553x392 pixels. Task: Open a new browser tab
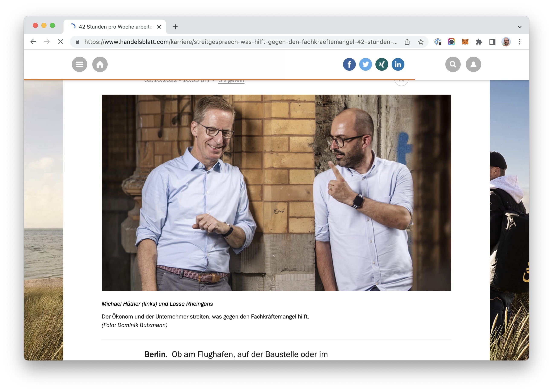pyautogui.click(x=175, y=27)
